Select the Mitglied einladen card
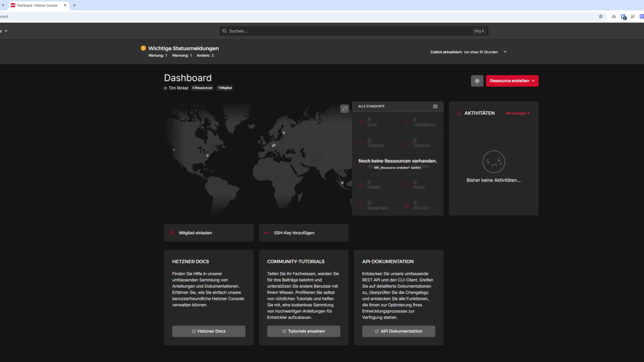644x362 pixels. (209, 233)
